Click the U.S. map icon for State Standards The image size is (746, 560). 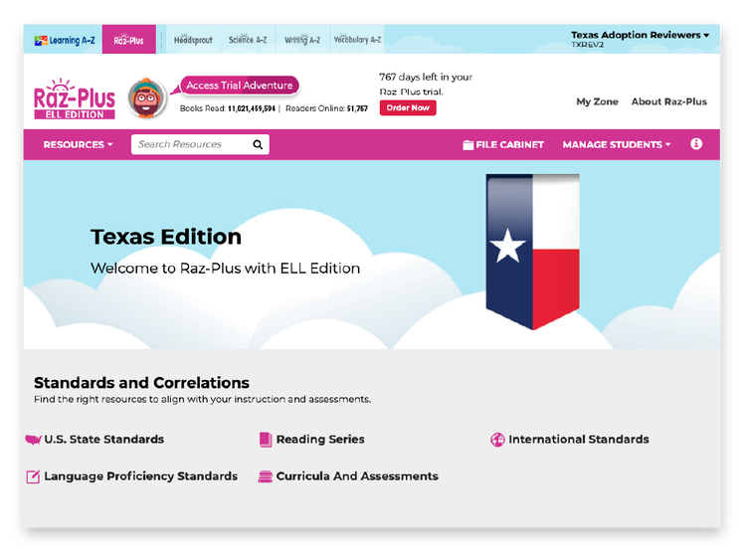[33, 440]
